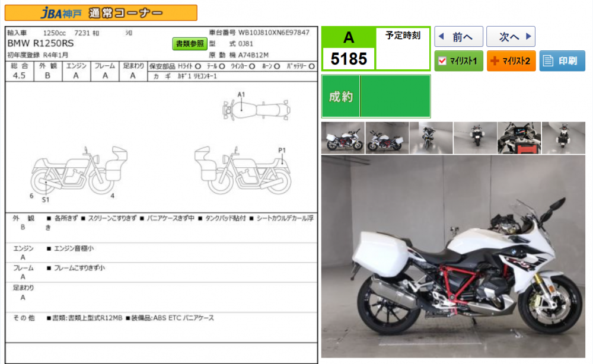The image size is (593, 364).
Task: Click the Hライト circle indicator
Action: coord(198,66)
